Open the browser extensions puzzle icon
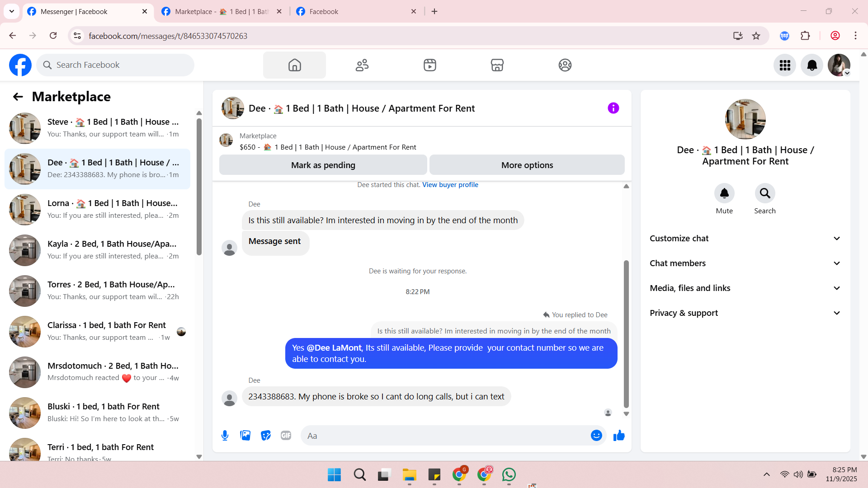Screen dimensions: 868x488 coord(805,36)
